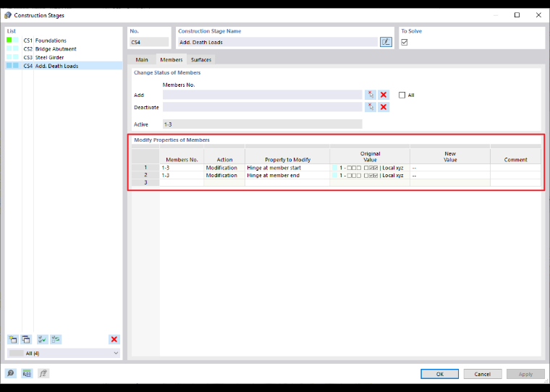Click the formula fx icon at bottom
The height and width of the screenshot is (392, 550).
(43, 373)
